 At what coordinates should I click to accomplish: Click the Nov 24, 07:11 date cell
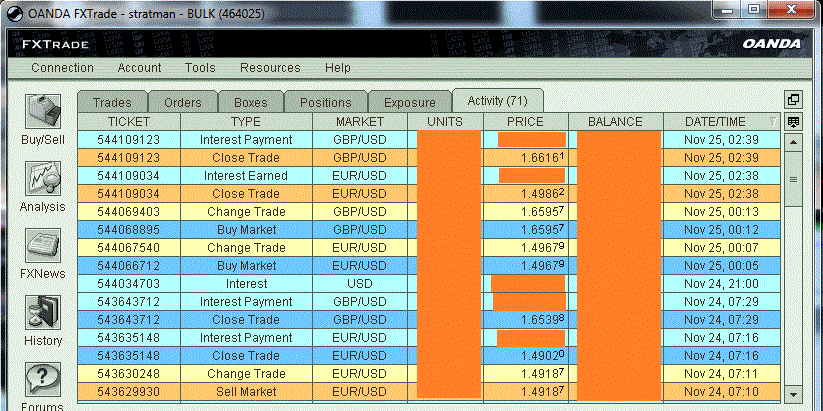tap(722, 373)
